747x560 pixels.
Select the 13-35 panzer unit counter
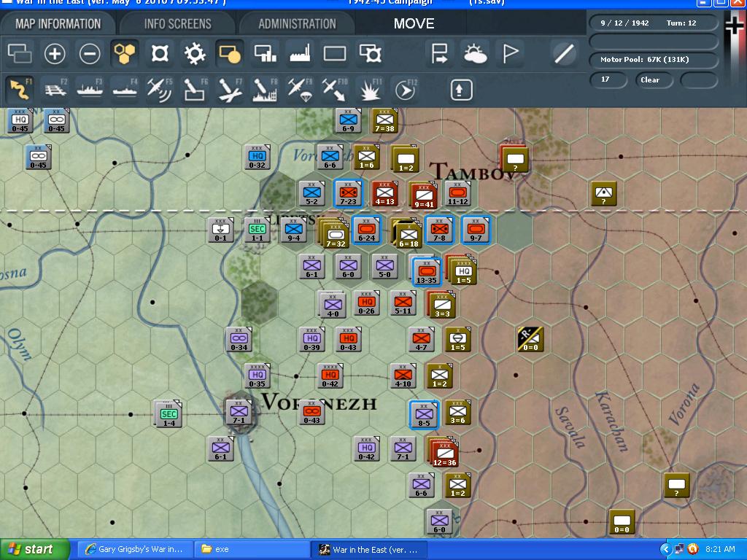coord(427,272)
